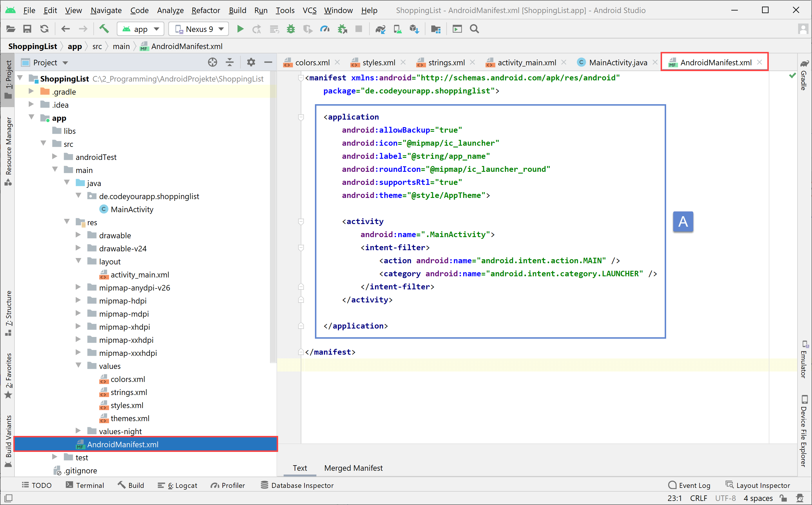Open the Profile app gauge icon
The height and width of the screenshot is (505, 812).
[325, 29]
